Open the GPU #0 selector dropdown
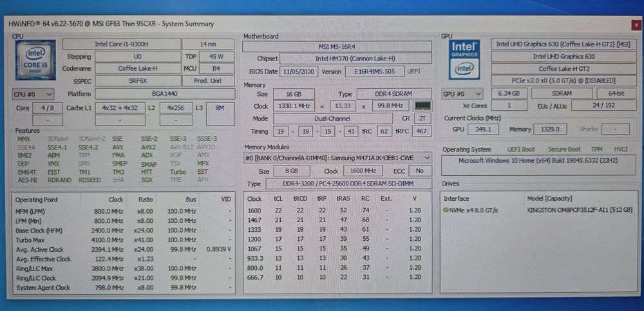Viewport: 644px width, 311px height. (x=462, y=93)
